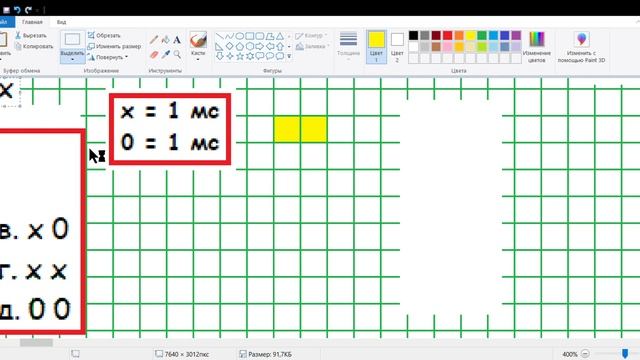
Task: Pick the red color swatch
Action: [x=448, y=36]
